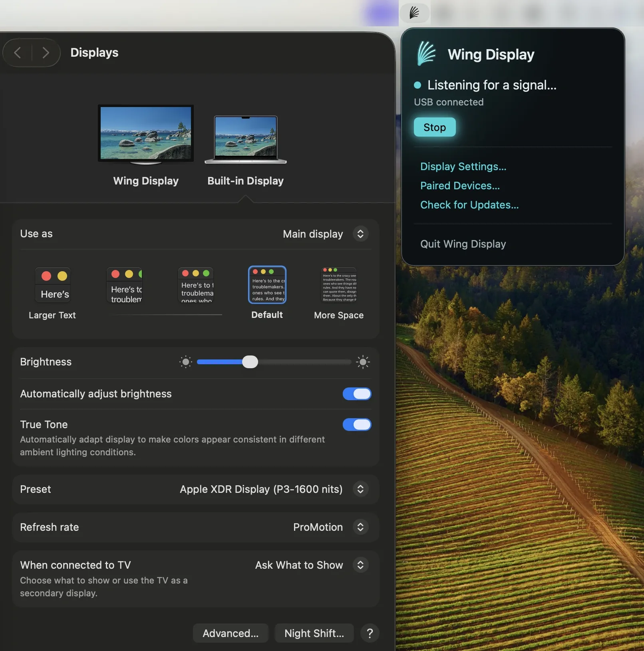
Task: Select the Wing Display monitor thumbnail
Action: pyautogui.click(x=146, y=135)
